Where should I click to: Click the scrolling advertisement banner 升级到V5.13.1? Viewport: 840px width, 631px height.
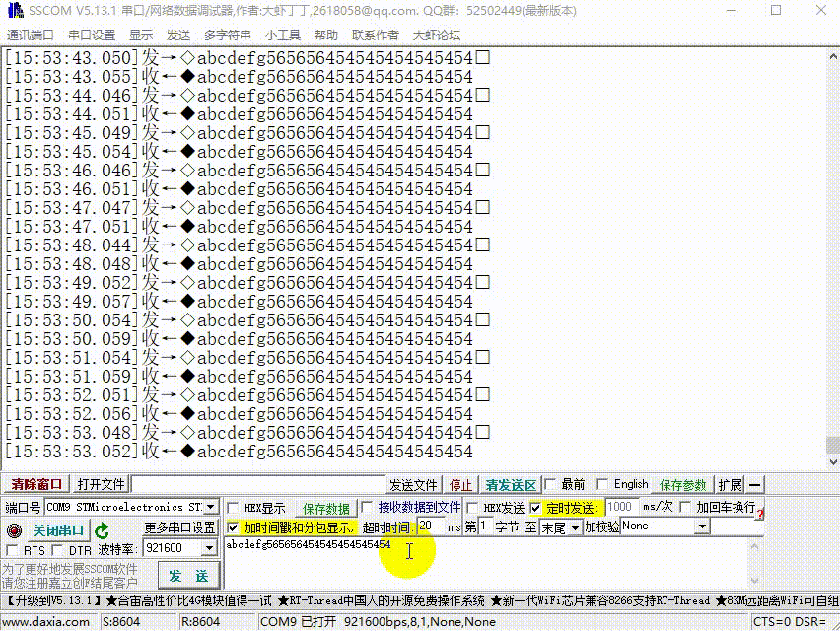pos(420,601)
